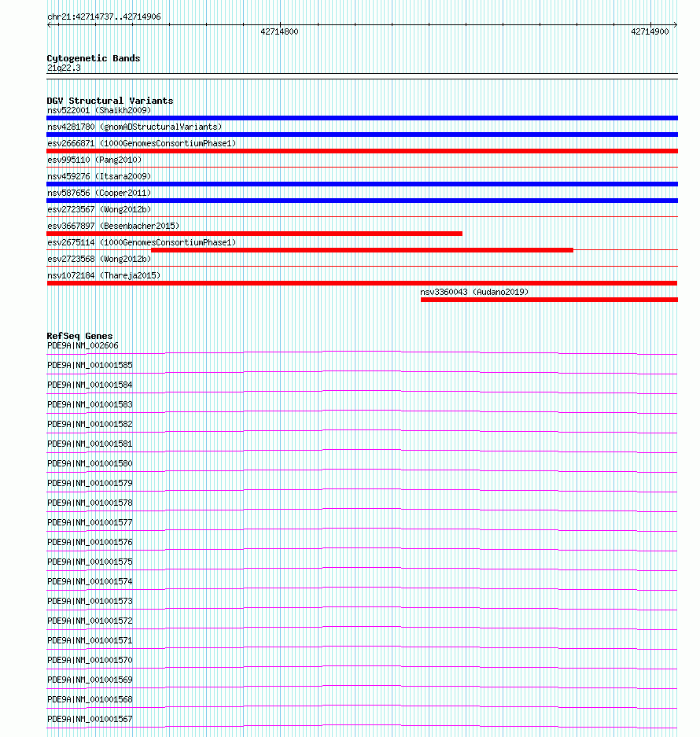The image size is (700, 737).
Task: Open variant nsv522001 (Shaikh2009) label
Action: click(99, 110)
